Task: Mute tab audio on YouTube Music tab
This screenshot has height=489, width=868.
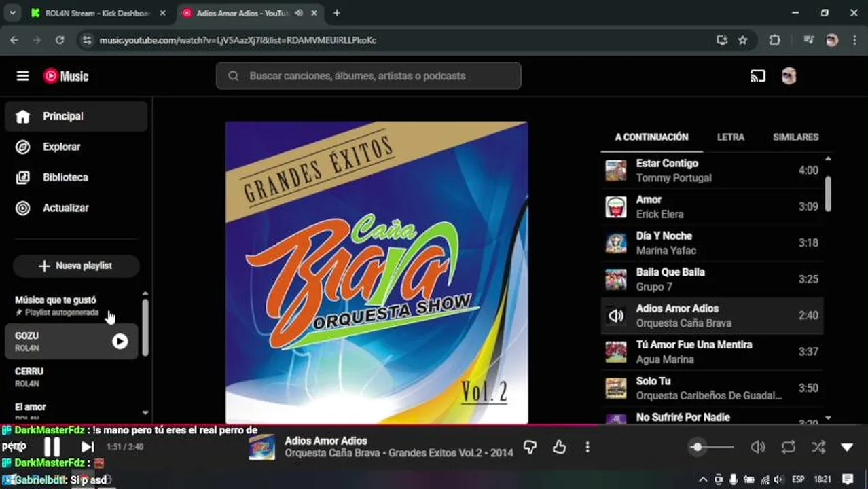Action: coord(299,13)
